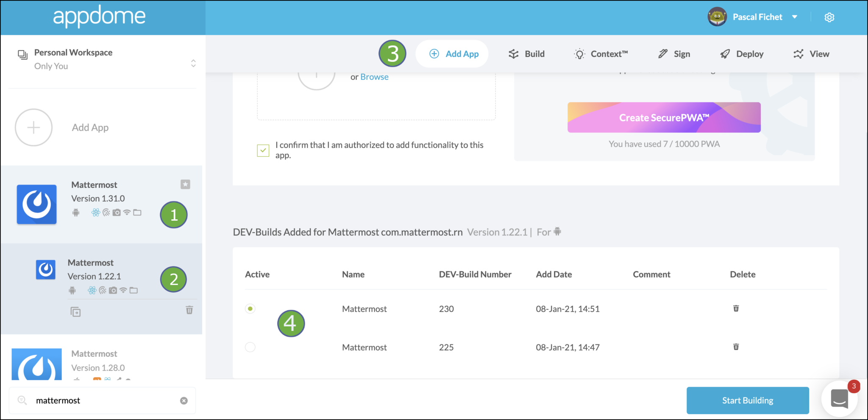The height and width of the screenshot is (420, 868).
Task: Click the sidebar Add App plus circle
Action: (x=33, y=127)
